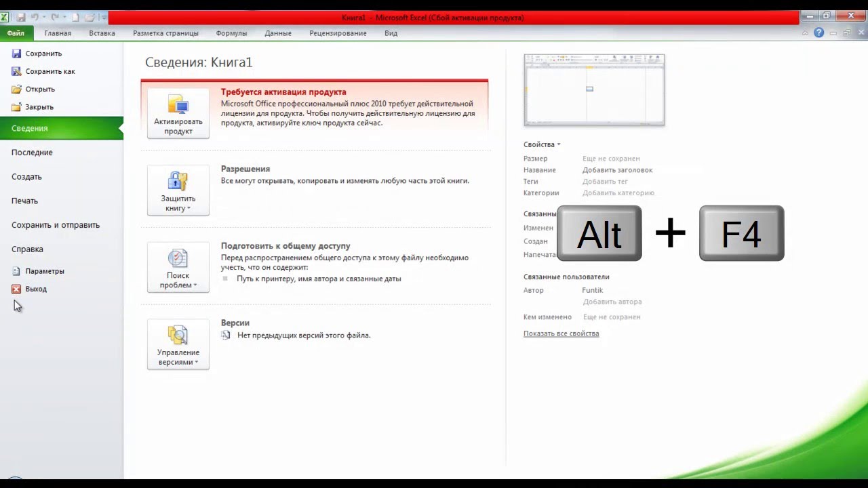Viewport: 868px width, 488px height.
Task: Click the Redo arrow in Quick Access Toolbar
Action: (x=54, y=17)
